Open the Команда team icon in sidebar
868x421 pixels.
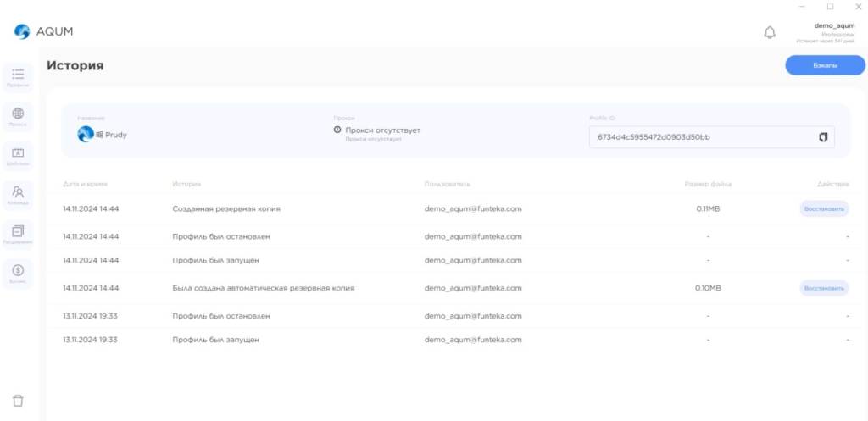pos(18,192)
